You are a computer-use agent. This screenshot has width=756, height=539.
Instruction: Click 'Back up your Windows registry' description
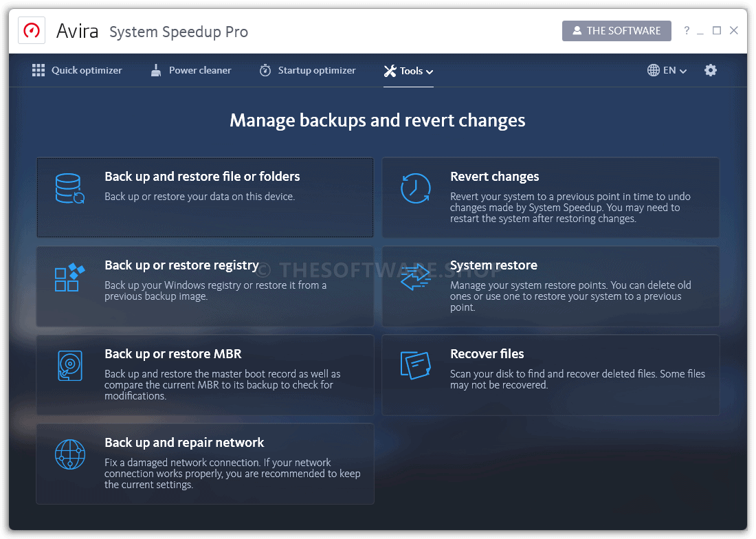216,291
